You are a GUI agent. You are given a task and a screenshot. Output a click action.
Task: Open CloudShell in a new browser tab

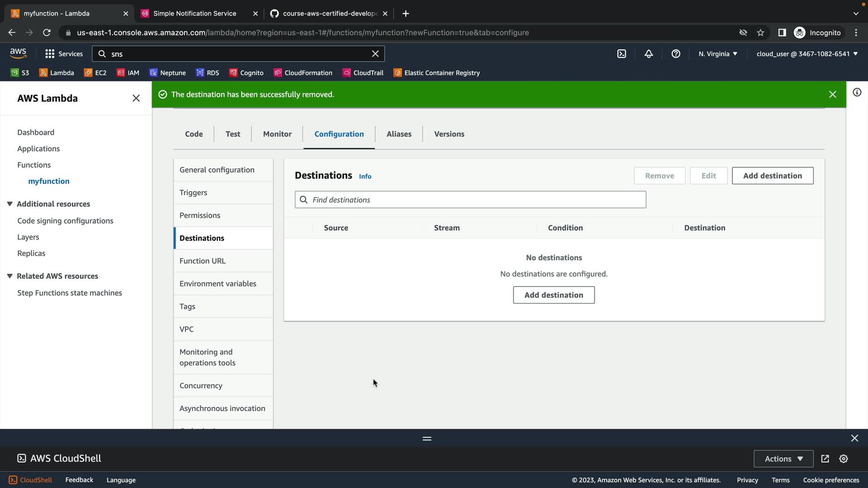pos(825,459)
